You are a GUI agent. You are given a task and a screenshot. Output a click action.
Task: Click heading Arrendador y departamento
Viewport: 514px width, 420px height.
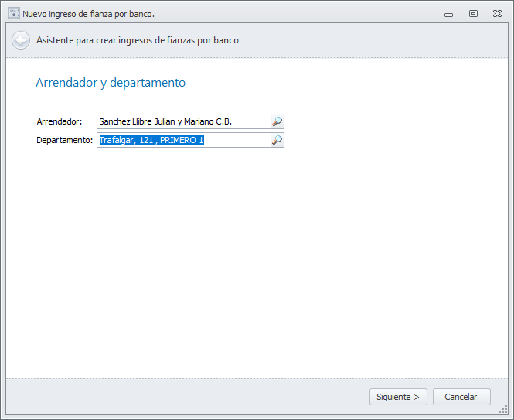[111, 83]
